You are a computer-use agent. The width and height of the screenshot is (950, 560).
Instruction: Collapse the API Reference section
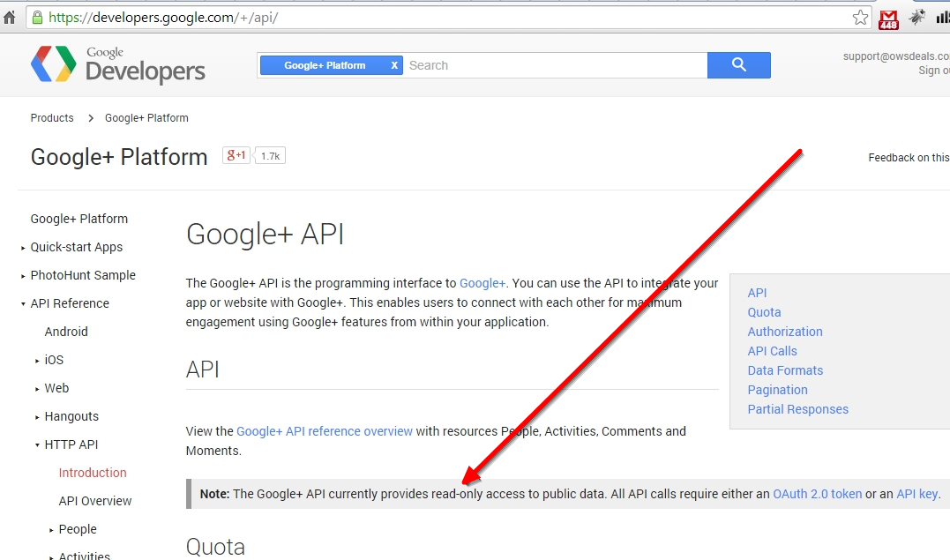click(23, 303)
